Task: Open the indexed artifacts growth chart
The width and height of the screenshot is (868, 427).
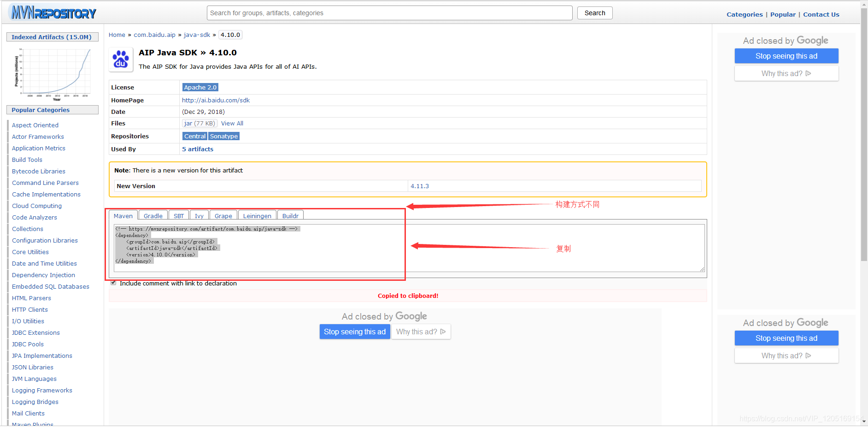Action: [x=53, y=74]
